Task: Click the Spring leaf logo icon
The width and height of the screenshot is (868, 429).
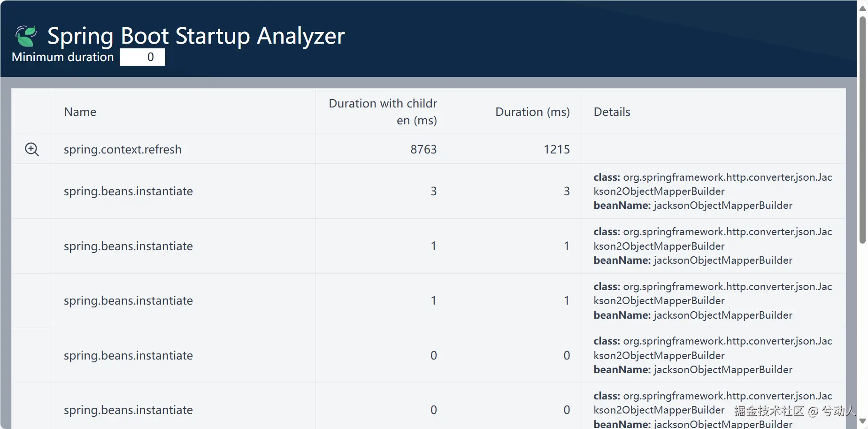Action: (26, 36)
